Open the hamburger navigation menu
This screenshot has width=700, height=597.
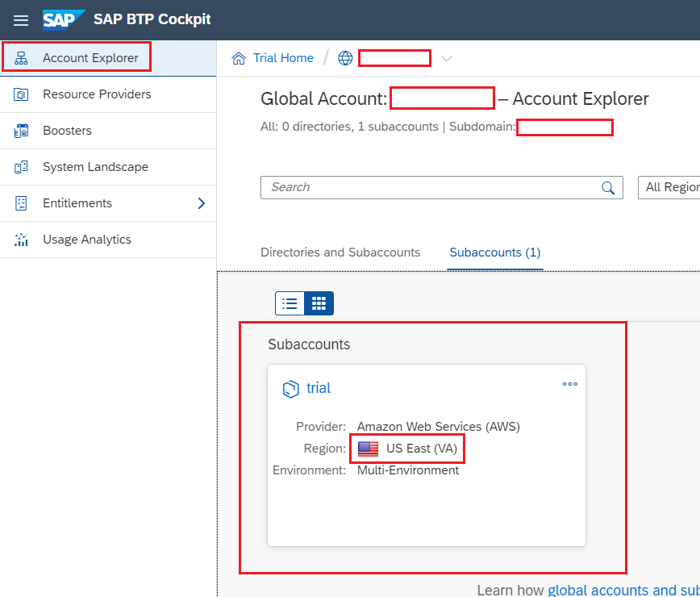click(20, 20)
